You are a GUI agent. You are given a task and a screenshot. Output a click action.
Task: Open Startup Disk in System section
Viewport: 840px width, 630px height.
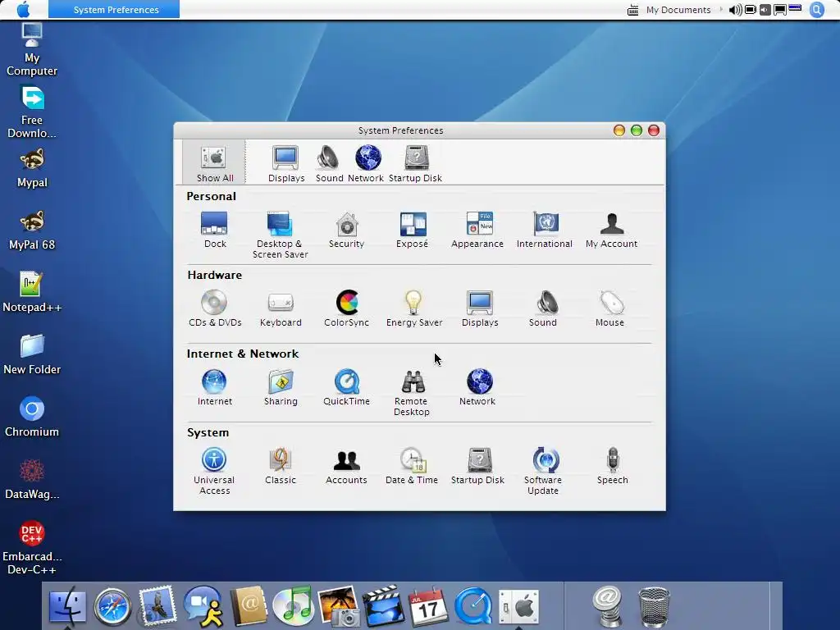(x=478, y=466)
